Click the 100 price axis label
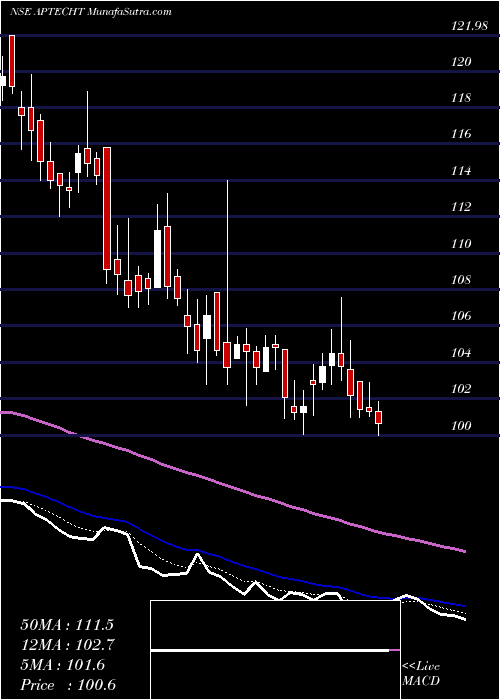Image resolution: width=500 pixels, height=700 pixels. (461, 426)
